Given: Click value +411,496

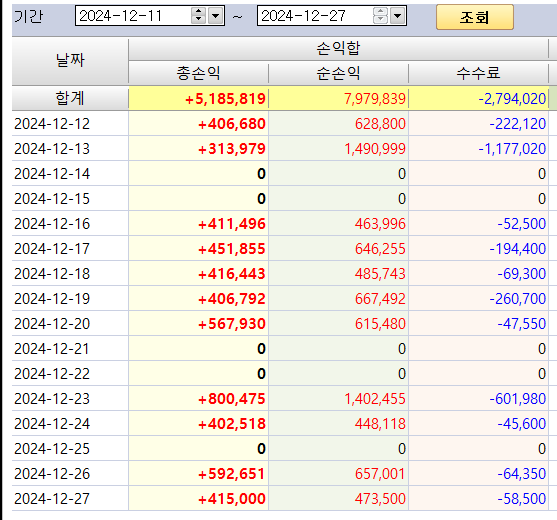Looking at the screenshot, I should 232,224.
